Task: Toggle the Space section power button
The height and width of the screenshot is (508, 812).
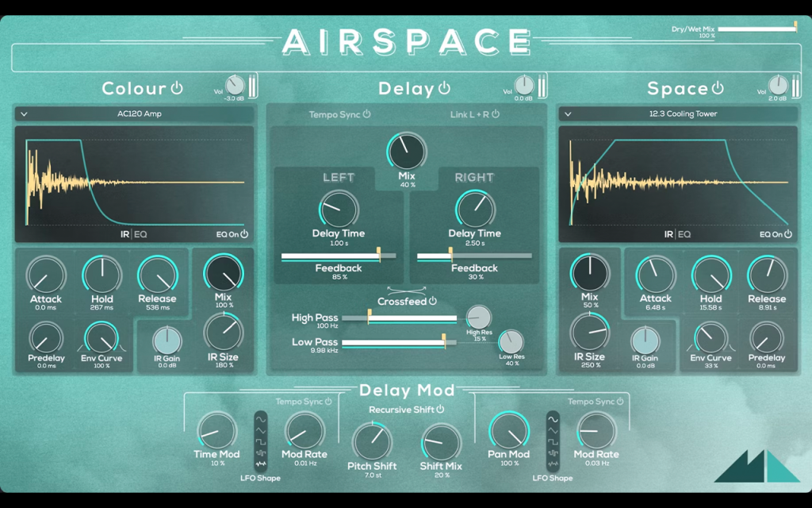Action: [717, 87]
